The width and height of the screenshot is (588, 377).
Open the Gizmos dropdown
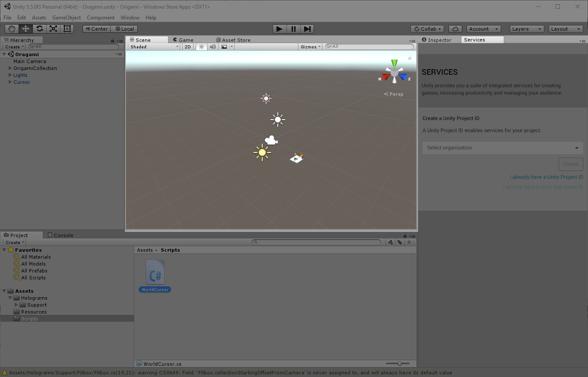[311, 47]
